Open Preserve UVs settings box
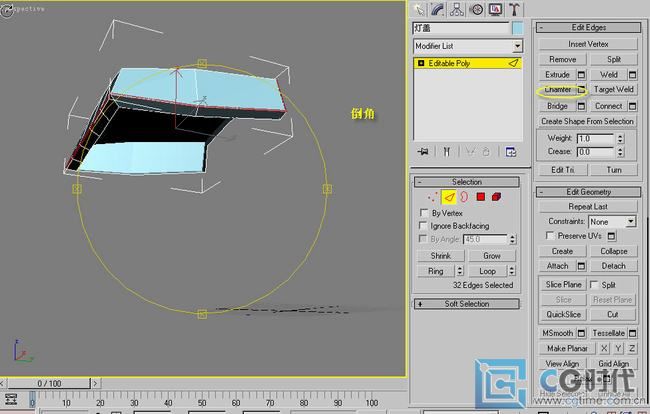 [x=611, y=236]
